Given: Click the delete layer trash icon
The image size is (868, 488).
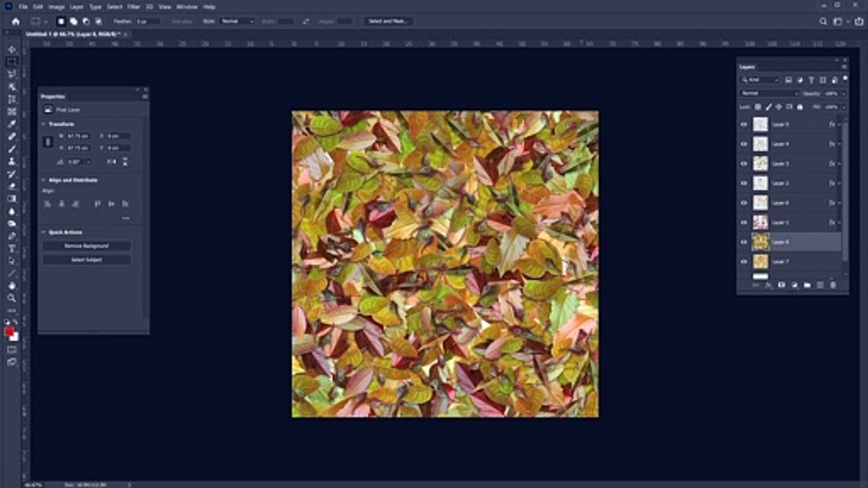Looking at the screenshot, I should click(833, 285).
